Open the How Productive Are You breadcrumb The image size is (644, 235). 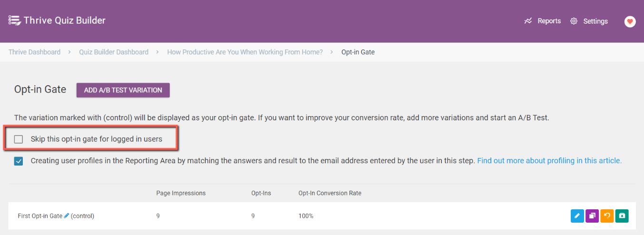(x=245, y=52)
